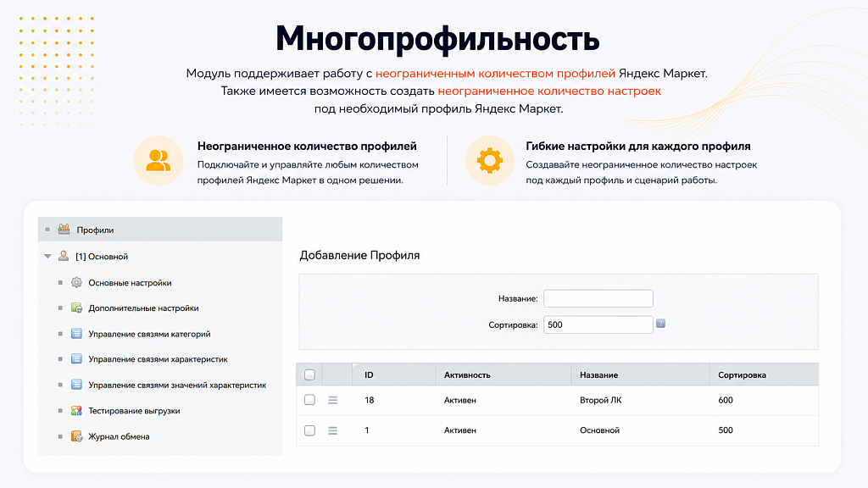Click the user icon next to [1] Основной
This screenshot has height=488, width=868.
pos(64,256)
